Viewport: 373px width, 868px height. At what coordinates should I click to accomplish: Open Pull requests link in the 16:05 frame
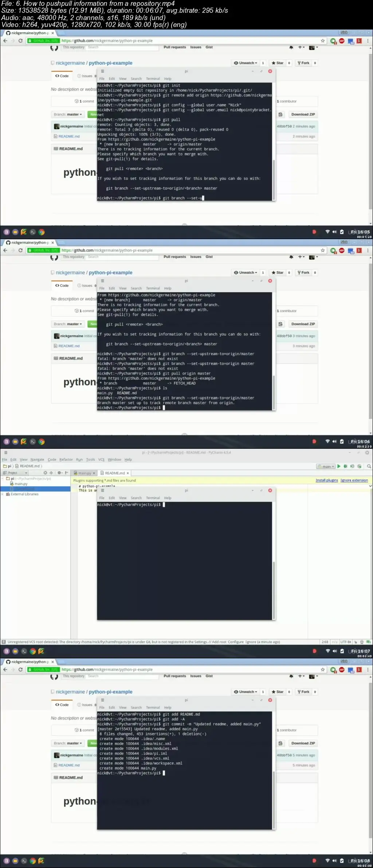click(x=175, y=47)
